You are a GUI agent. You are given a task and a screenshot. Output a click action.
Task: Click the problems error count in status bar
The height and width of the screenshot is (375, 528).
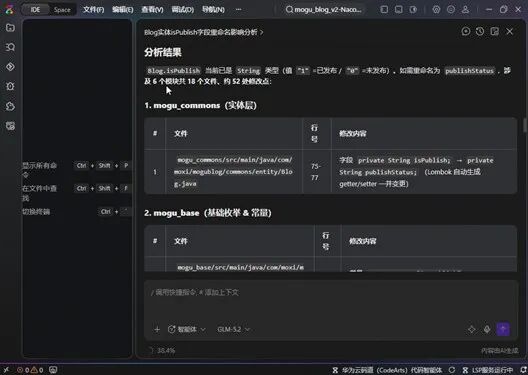coord(23,370)
